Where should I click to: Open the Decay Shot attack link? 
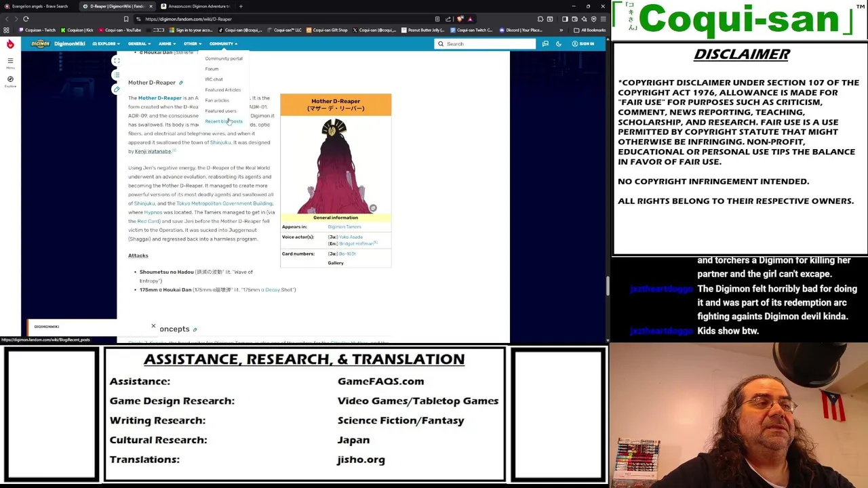tap(271, 290)
